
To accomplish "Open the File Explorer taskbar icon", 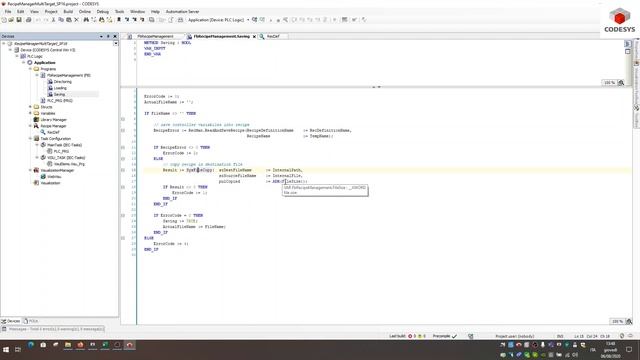I will pyautogui.click(x=68, y=345).
